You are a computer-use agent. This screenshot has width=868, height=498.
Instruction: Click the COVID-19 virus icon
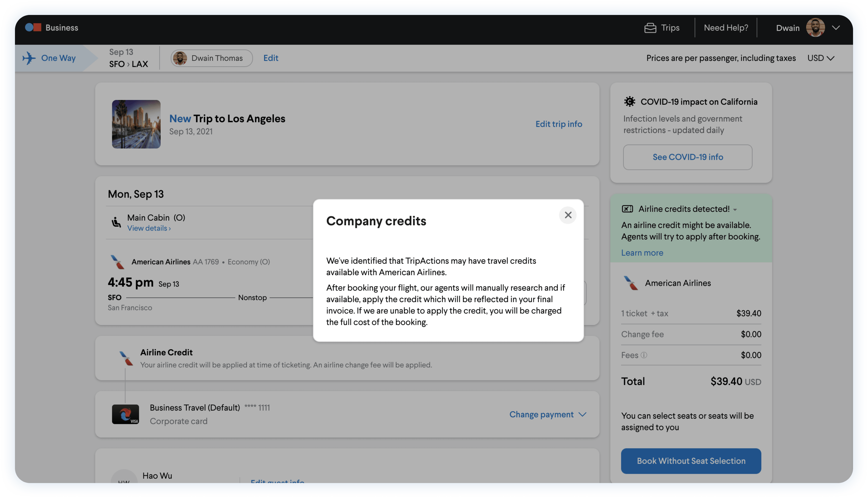pyautogui.click(x=630, y=102)
